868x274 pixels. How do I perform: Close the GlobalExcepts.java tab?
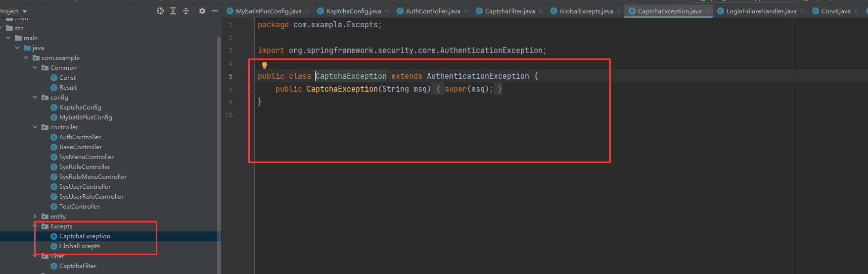pos(619,11)
